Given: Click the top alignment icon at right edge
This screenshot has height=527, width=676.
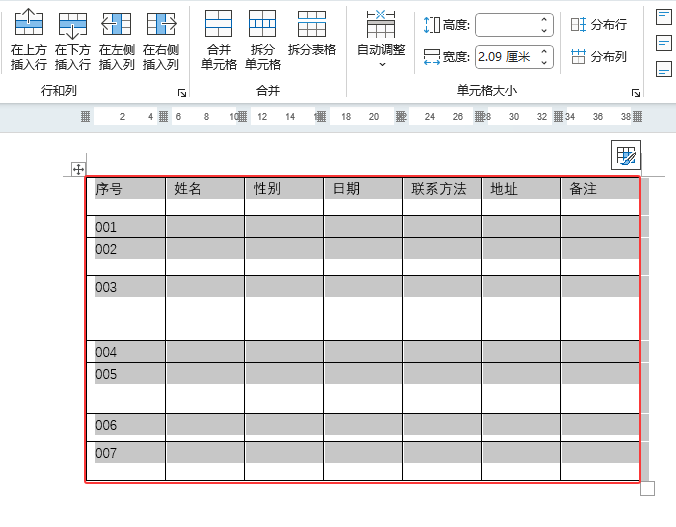Looking at the screenshot, I should 663,17.
